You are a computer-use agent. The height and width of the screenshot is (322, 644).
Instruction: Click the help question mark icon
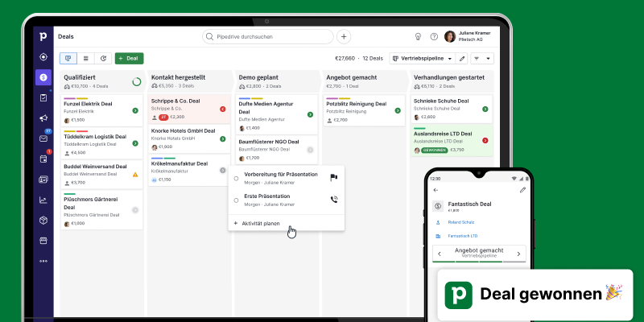(x=435, y=36)
